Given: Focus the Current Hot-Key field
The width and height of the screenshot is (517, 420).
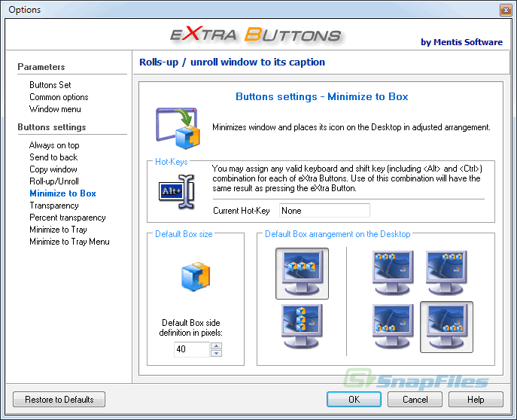Looking at the screenshot, I should pyautogui.click(x=324, y=211).
